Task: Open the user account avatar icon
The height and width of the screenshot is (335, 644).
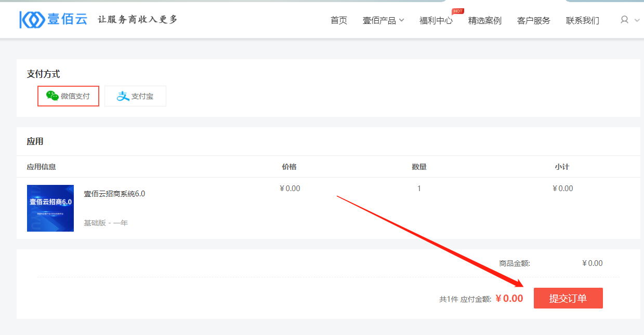Action: point(625,20)
